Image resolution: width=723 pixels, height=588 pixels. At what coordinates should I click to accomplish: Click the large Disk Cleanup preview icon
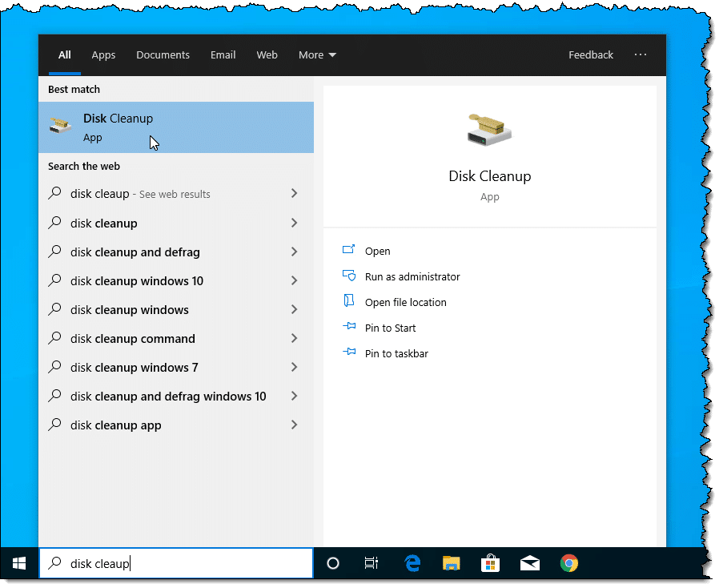click(489, 130)
